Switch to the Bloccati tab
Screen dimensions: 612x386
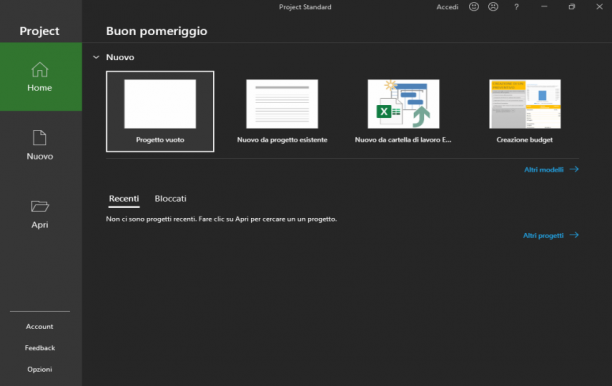tap(171, 199)
